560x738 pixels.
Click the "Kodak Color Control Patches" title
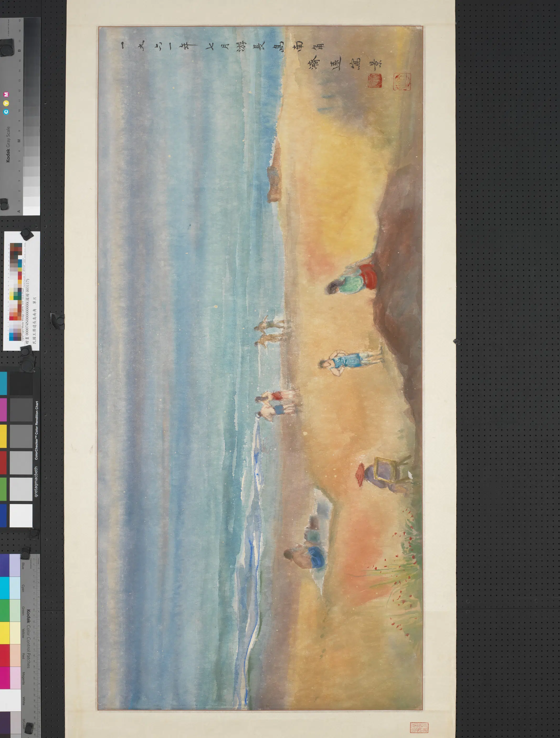29,639
